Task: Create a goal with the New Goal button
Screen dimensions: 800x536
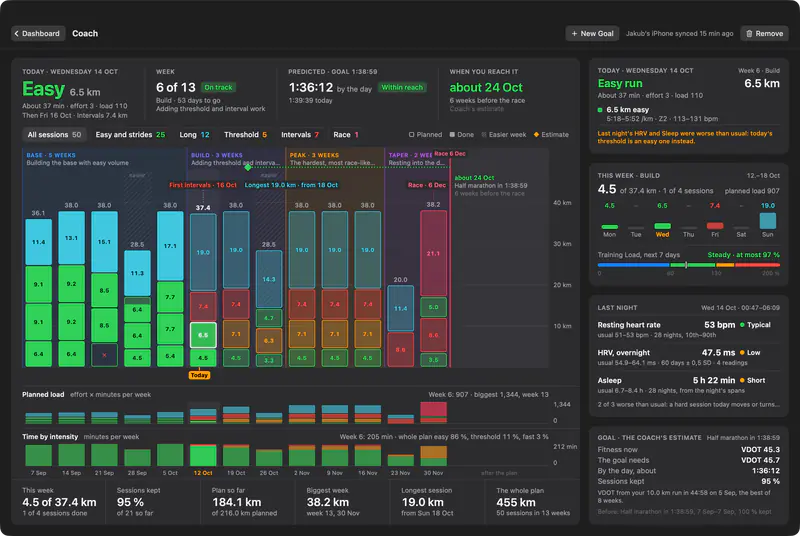Action: point(592,34)
